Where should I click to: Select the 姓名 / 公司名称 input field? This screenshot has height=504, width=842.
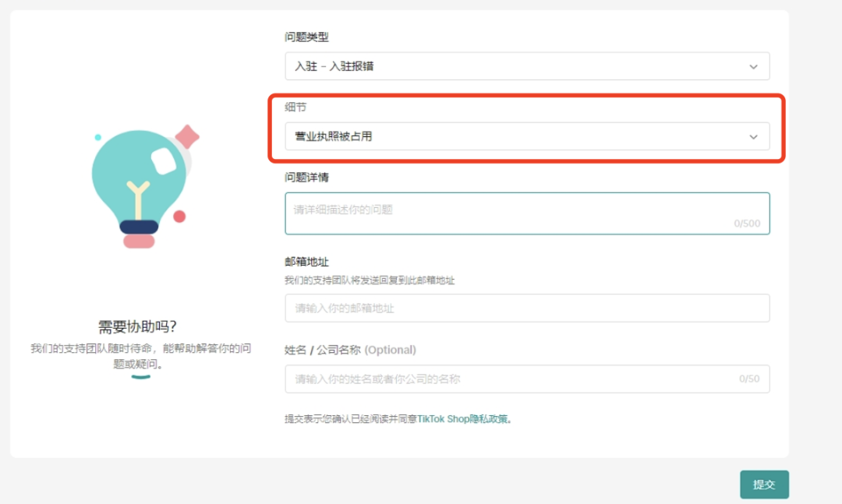[507, 379]
